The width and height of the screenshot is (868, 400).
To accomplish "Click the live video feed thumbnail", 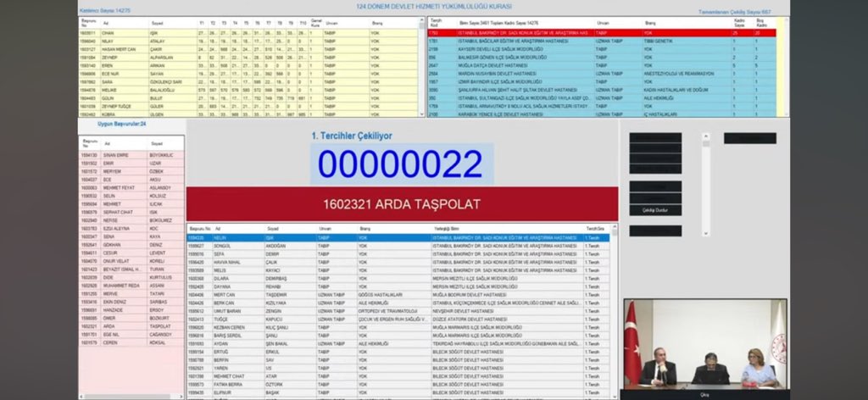I will pos(705,344).
